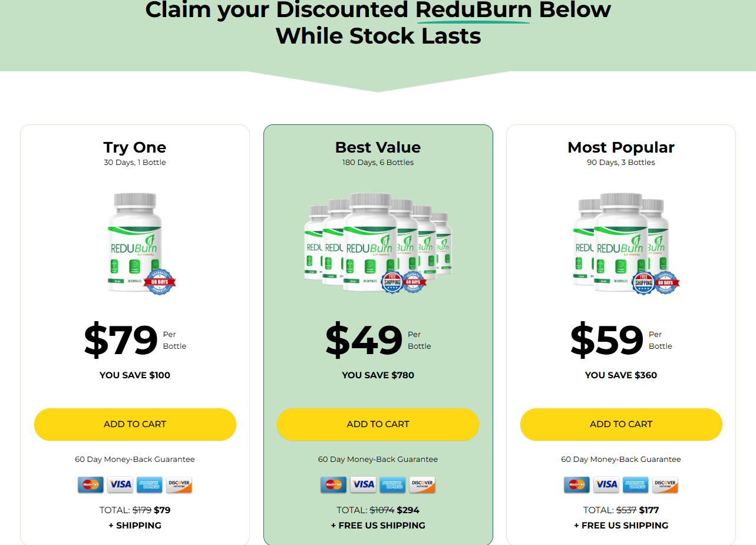Add the Most Popular 3 bottle pack to cart

(x=620, y=424)
